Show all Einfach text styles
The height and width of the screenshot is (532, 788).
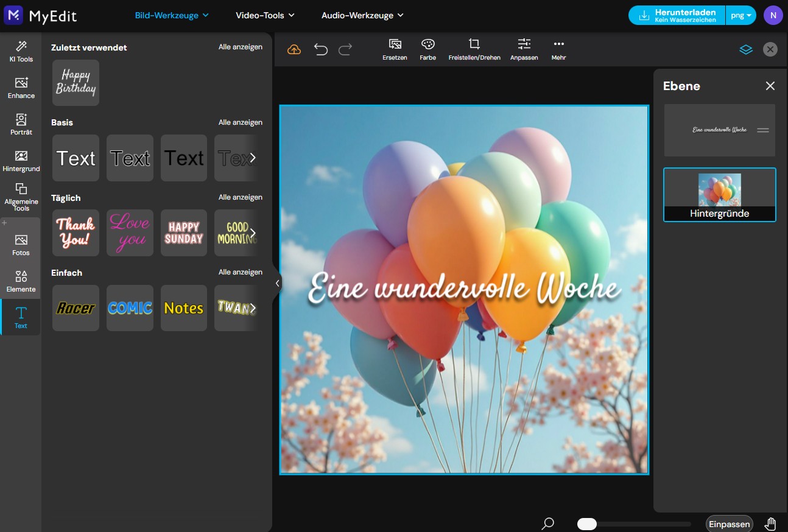pyautogui.click(x=241, y=272)
